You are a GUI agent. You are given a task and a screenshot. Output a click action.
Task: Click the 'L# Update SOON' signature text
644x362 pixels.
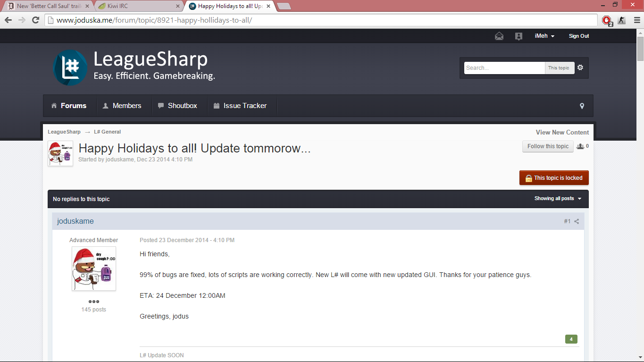(162, 355)
